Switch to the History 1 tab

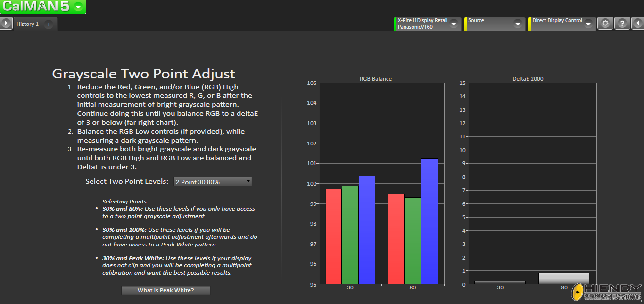click(27, 24)
